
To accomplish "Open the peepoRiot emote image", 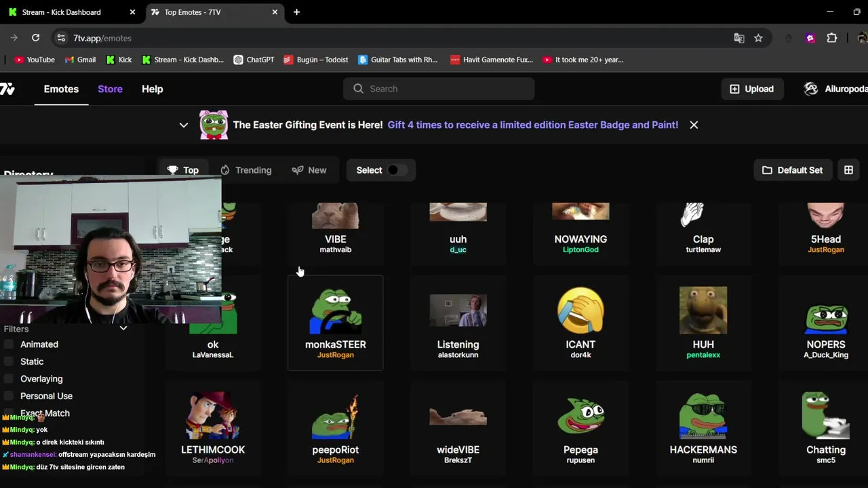I will click(x=335, y=415).
